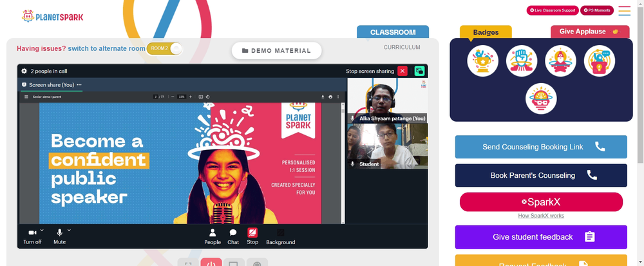This screenshot has width=644, height=266.
Task: Expand microphone options chevron
Action: 69,231
